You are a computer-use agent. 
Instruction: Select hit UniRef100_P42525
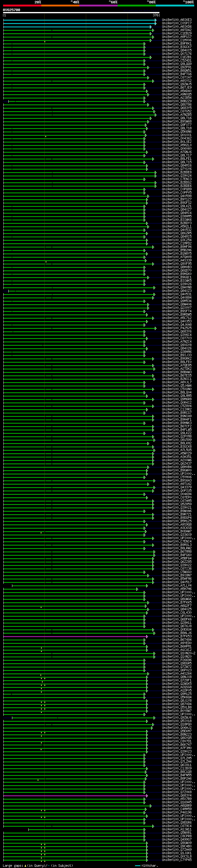click(x=177, y=328)
